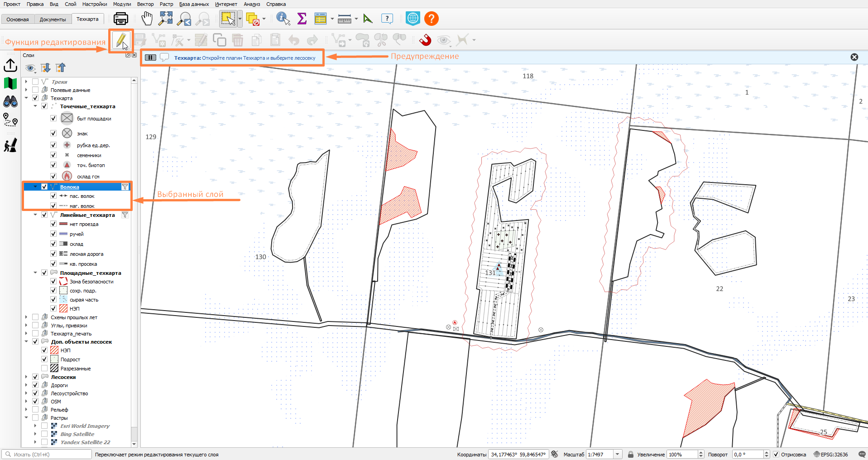Screen dimensions: 868x460
Task: Click the green arrow cursor tool icon
Action: pyautogui.click(x=368, y=19)
